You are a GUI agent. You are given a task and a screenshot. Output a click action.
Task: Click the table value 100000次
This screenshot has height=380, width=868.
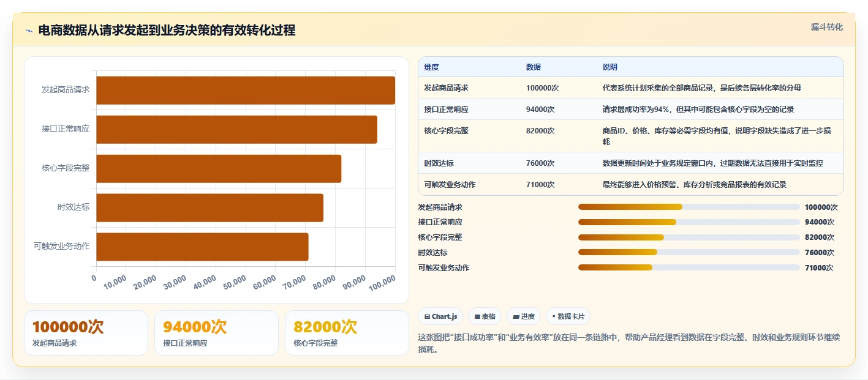coord(542,88)
